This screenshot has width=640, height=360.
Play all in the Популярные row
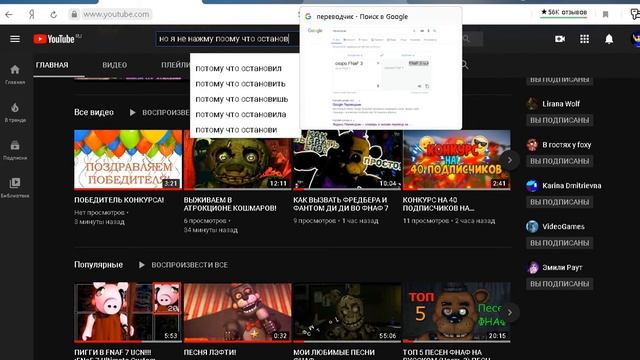click(x=183, y=265)
